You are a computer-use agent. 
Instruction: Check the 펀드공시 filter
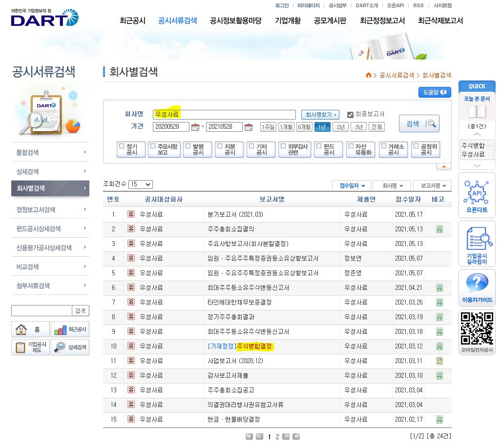[319, 146]
